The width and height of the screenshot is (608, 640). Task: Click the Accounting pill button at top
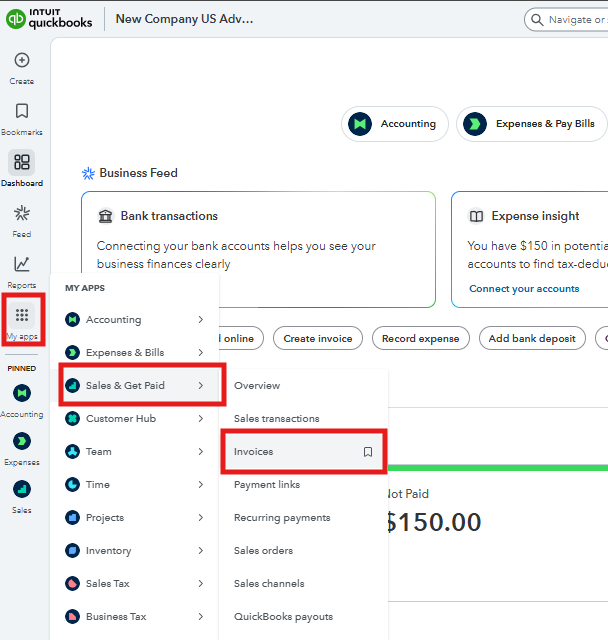click(x=395, y=124)
